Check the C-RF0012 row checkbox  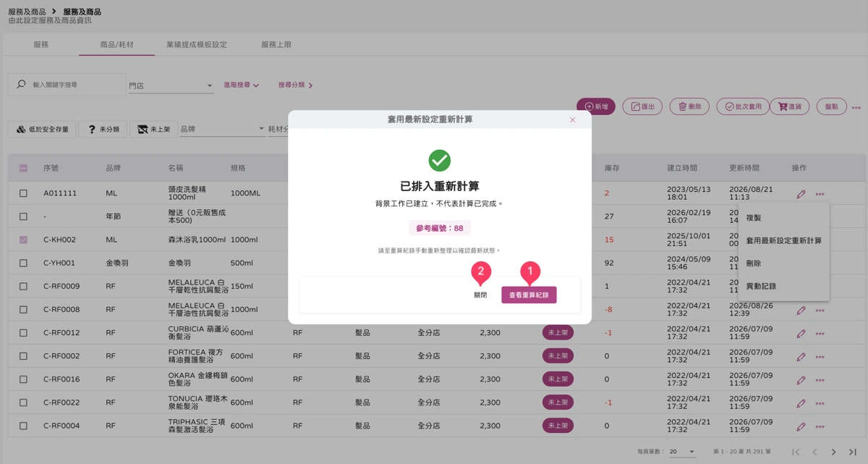(23, 333)
